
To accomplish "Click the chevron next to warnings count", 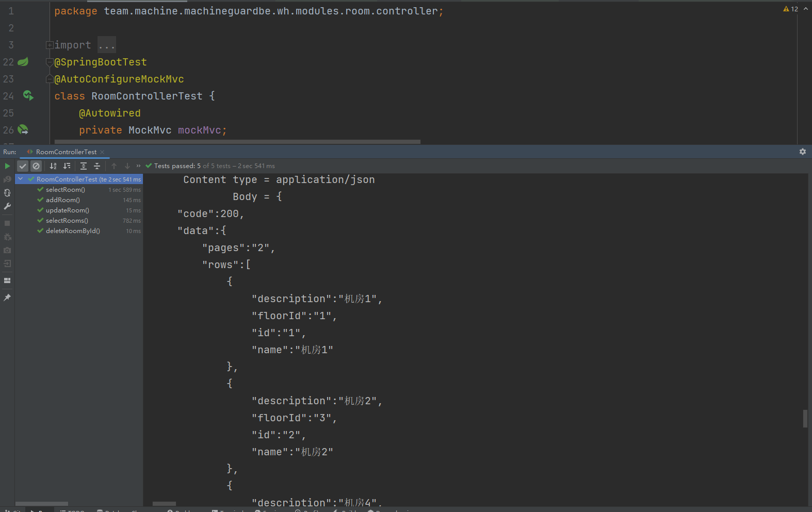I will click(806, 9).
